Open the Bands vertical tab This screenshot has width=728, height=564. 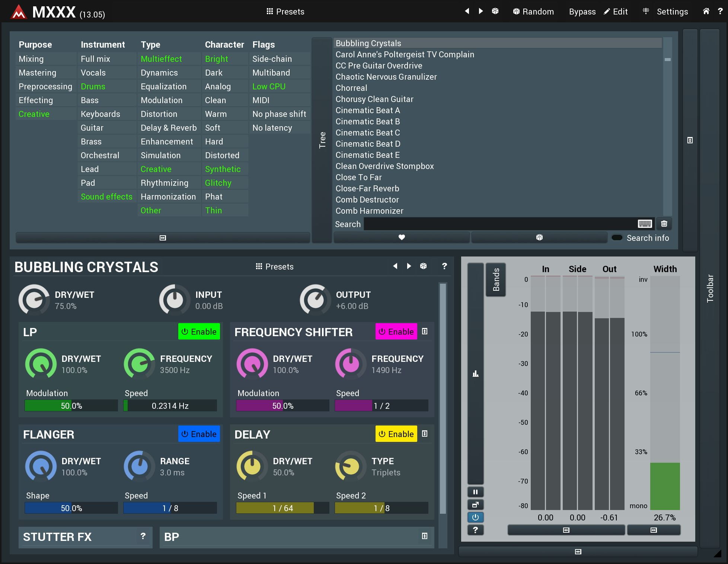click(496, 280)
